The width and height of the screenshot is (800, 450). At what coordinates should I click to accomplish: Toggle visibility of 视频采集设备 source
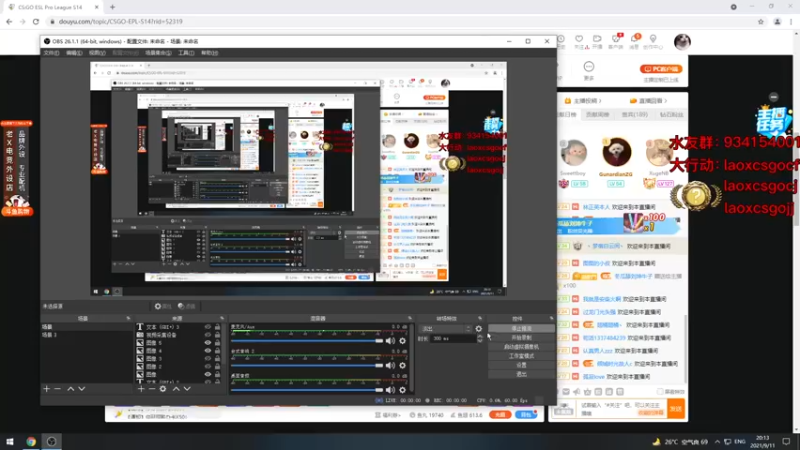coord(208,335)
